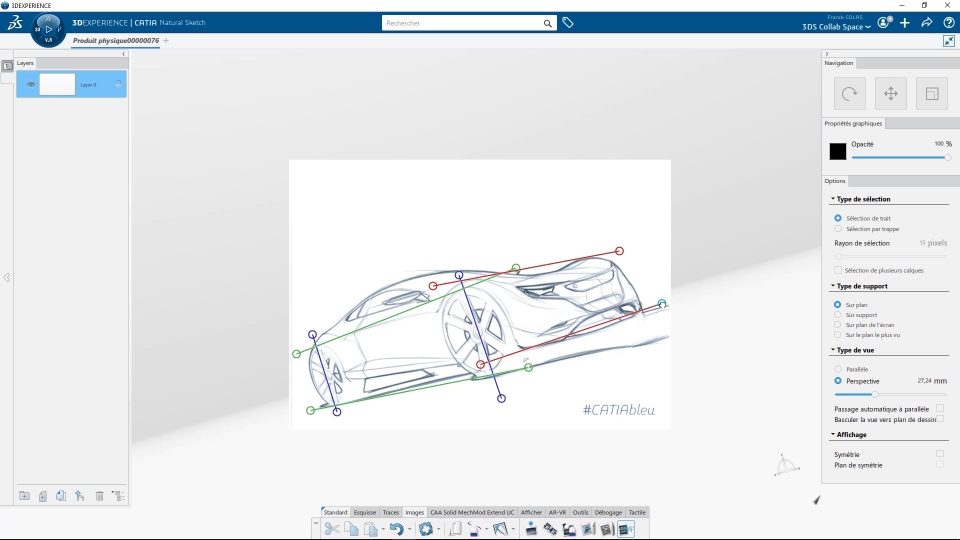960x540 pixels.
Task: Select 'Parallèle' view radio button
Action: (838, 369)
